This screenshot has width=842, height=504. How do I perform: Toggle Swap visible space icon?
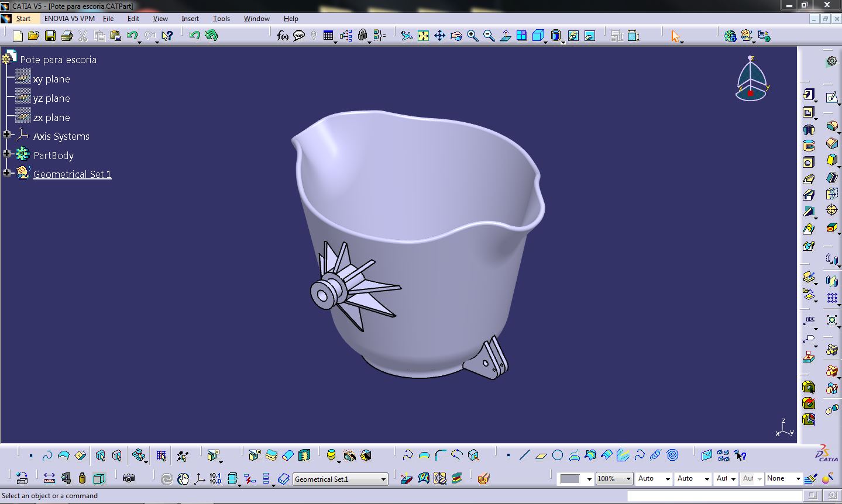click(x=590, y=36)
